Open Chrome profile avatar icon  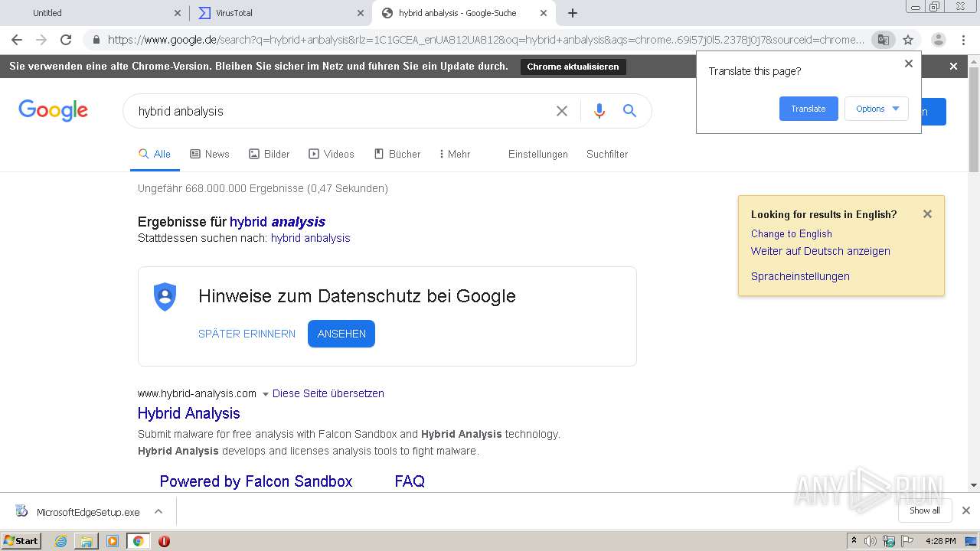pos(939,40)
